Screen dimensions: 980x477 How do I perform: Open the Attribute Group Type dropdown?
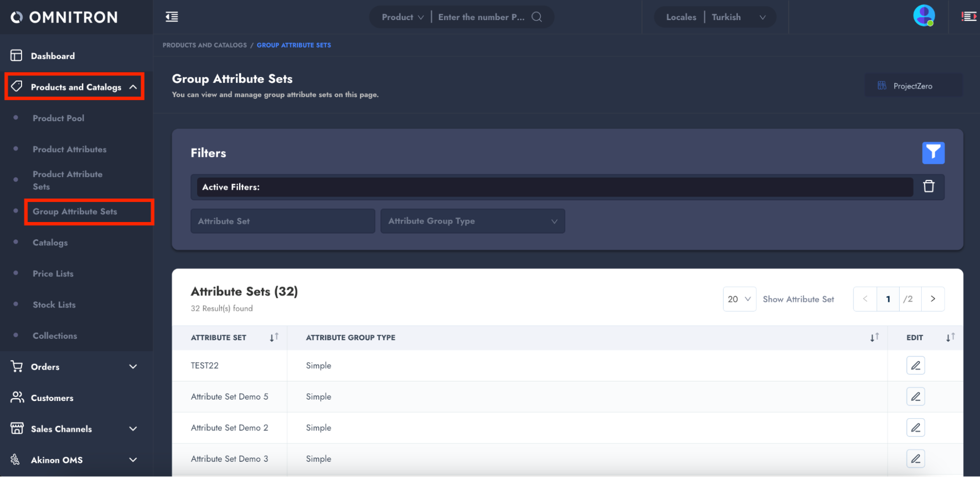473,221
